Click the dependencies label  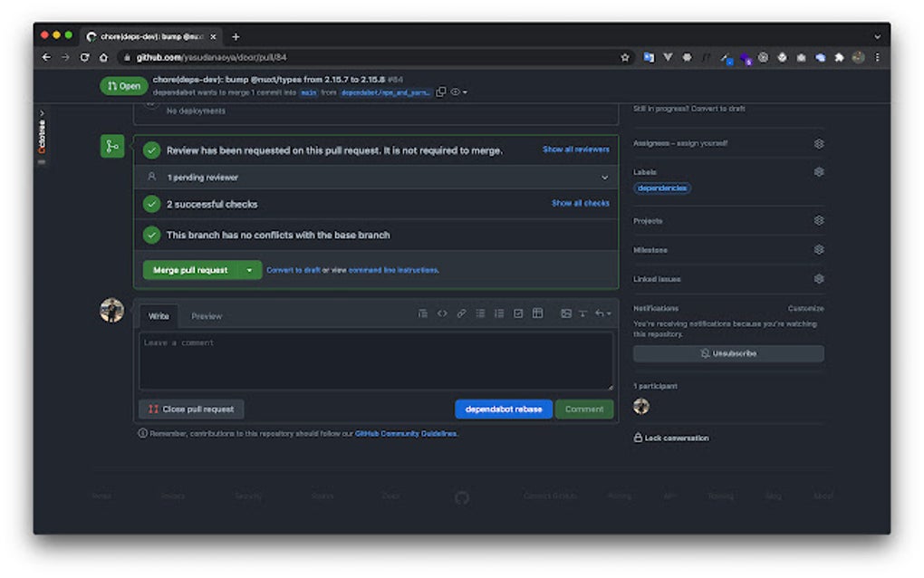(662, 188)
